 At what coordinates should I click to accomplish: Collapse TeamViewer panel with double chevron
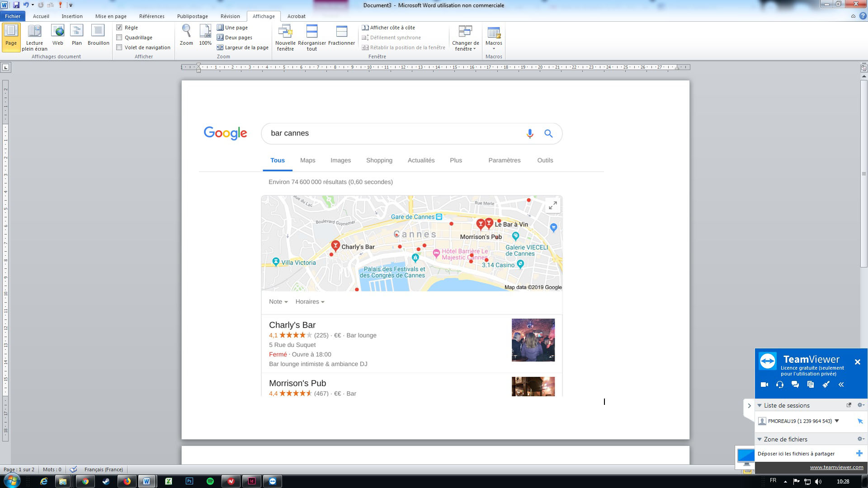[x=841, y=385]
